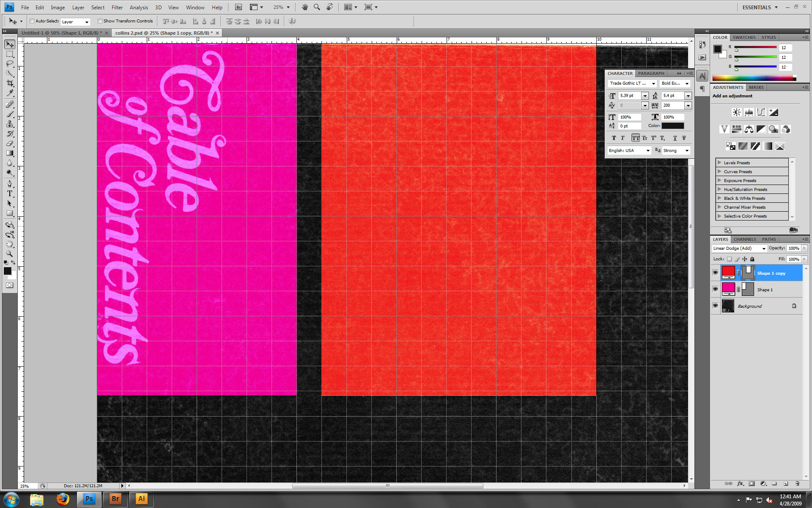Click the Faux Bold style button
This screenshot has width=812, height=508.
tap(614, 138)
